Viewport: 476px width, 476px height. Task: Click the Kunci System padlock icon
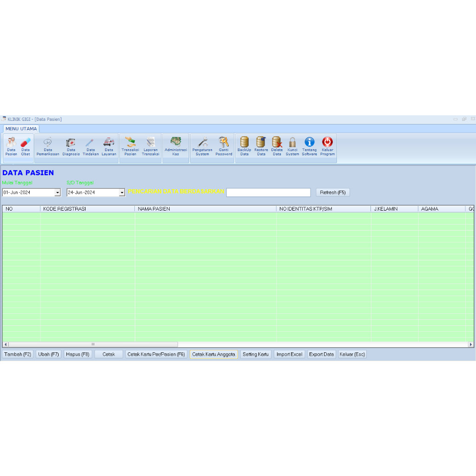292,143
